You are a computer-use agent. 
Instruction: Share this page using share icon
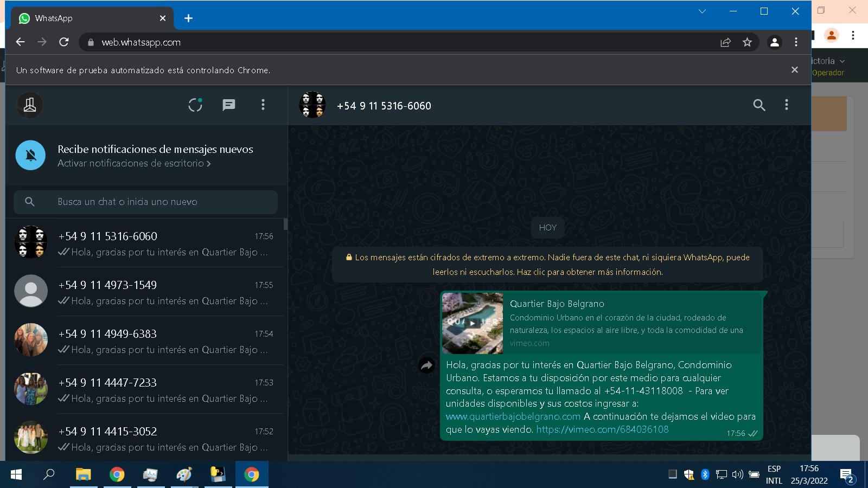click(x=725, y=42)
